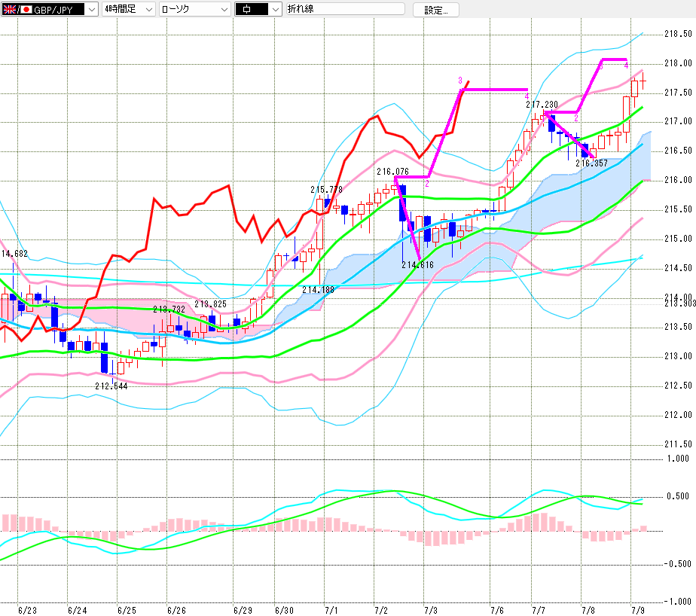Select the 216.357 low price label

point(592,163)
